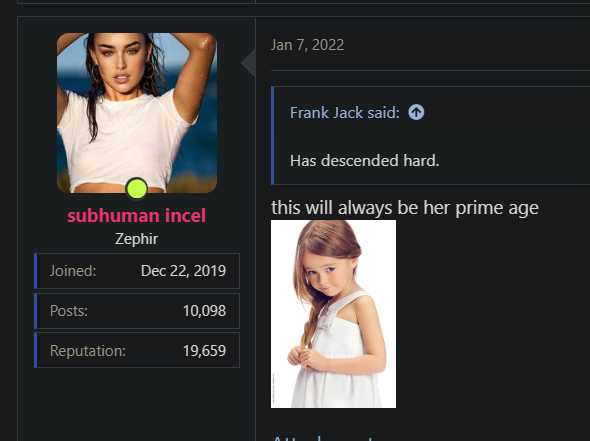The width and height of the screenshot is (590, 441).
Task: Select the Dec 22, 2019 joined date value
Action: pyautogui.click(x=183, y=271)
